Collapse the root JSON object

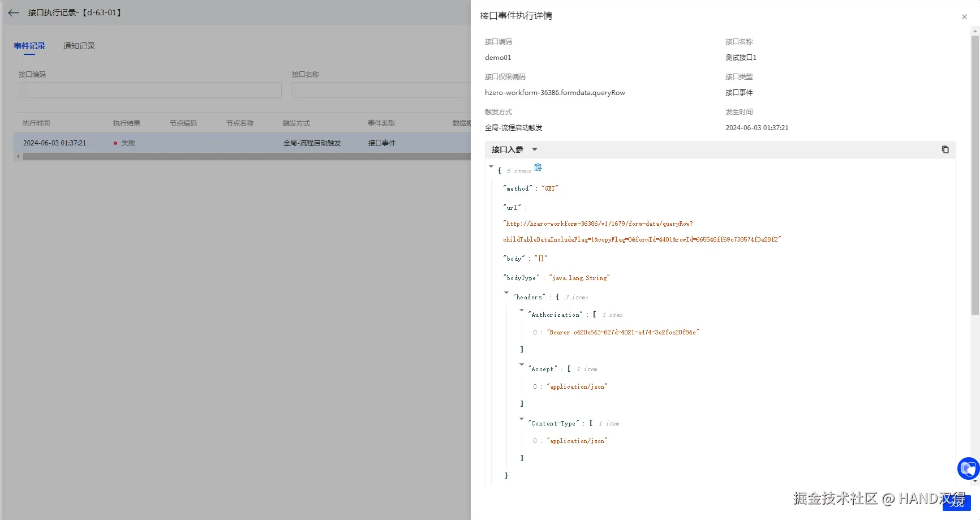point(491,166)
